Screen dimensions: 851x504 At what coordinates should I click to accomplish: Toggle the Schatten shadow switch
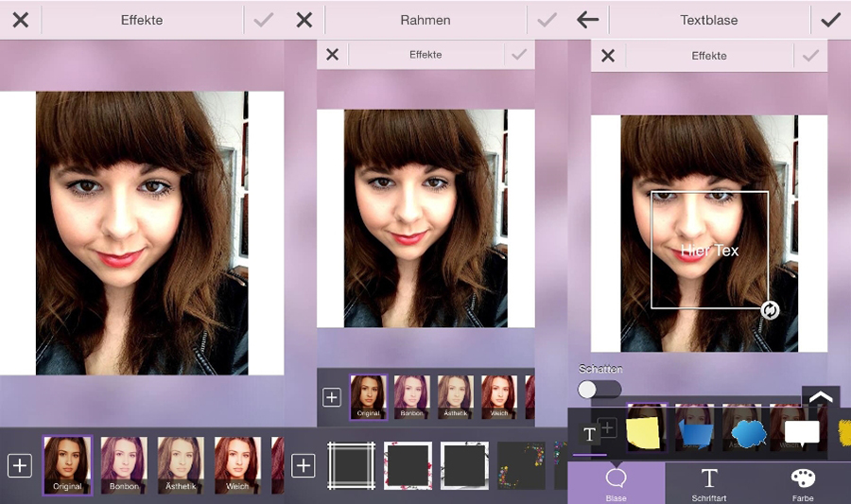(x=599, y=390)
